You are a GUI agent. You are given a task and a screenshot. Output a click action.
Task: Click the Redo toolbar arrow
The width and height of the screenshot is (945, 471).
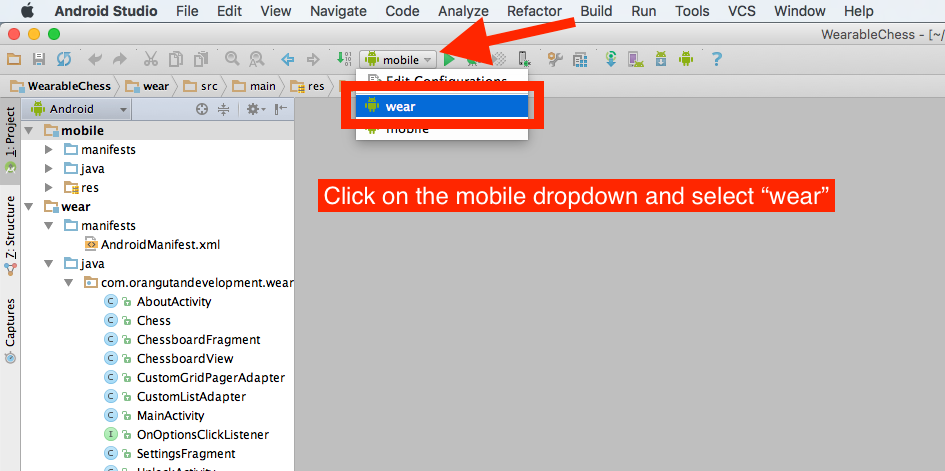click(x=120, y=59)
